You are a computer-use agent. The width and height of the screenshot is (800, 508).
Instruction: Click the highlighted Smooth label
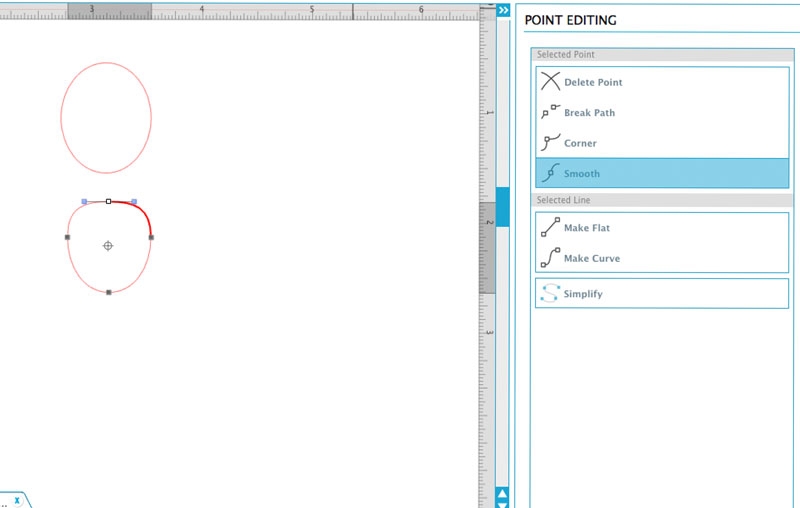pos(582,173)
